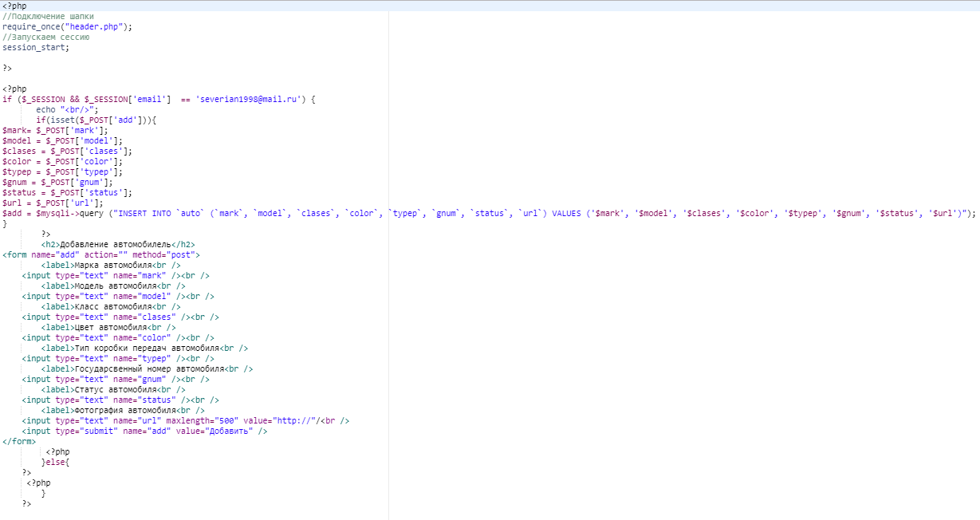Image resolution: width=980 pixels, height=520 pixels.
Task: Click the label 'Марка автомобиля'
Action: click(111, 265)
